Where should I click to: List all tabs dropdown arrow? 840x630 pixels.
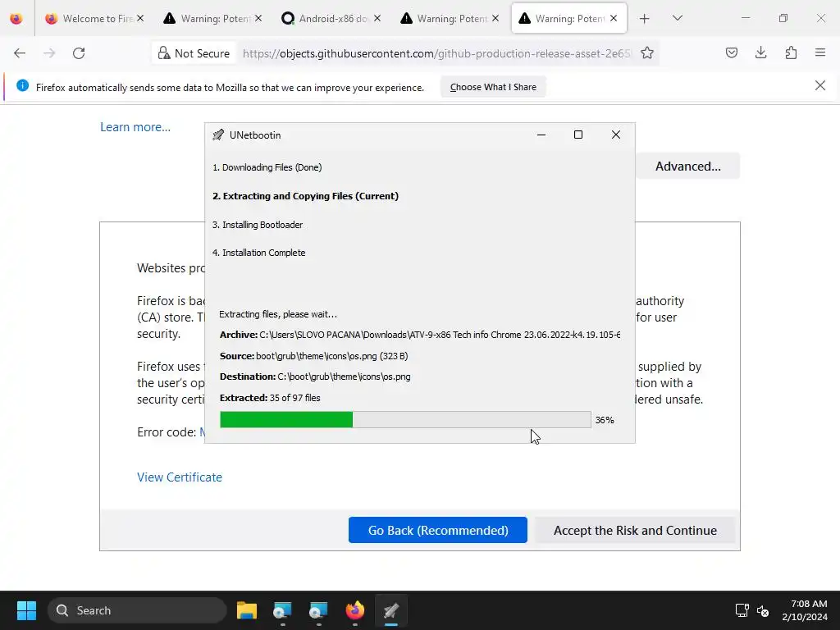[677, 18]
